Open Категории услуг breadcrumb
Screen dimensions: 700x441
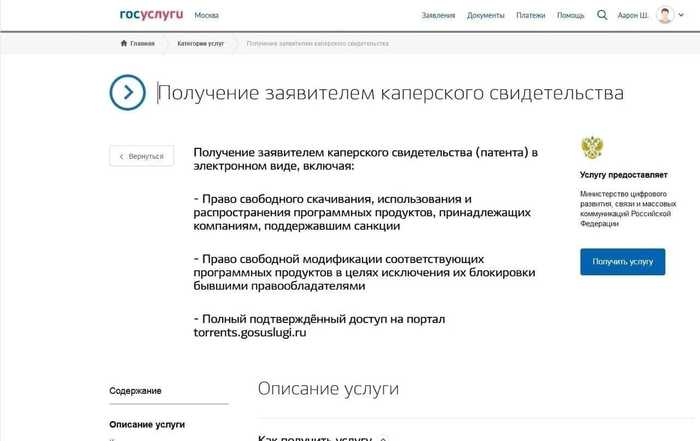pyautogui.click(x=200, y=43)
